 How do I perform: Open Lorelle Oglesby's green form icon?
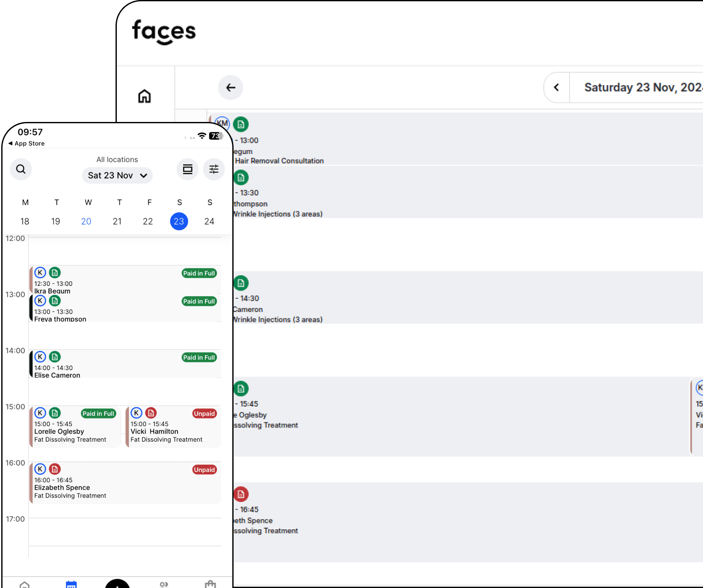pos(55,413)
